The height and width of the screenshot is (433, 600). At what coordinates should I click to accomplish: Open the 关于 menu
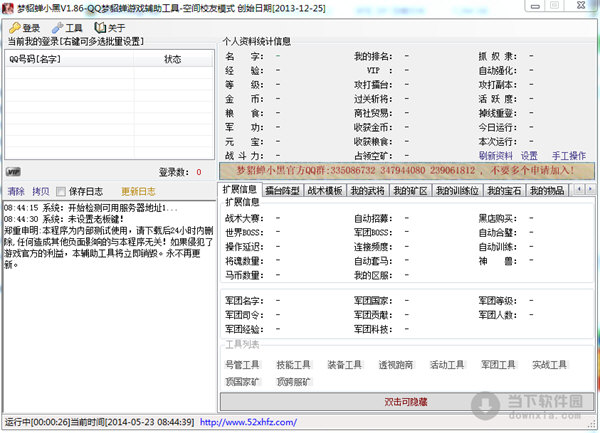(x=110, y=28)
